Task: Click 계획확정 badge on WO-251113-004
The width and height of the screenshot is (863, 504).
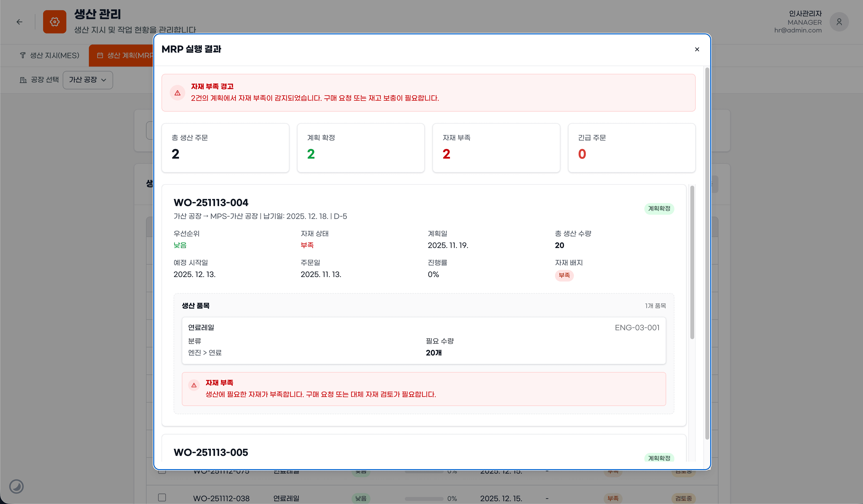Action: (659, 208)
